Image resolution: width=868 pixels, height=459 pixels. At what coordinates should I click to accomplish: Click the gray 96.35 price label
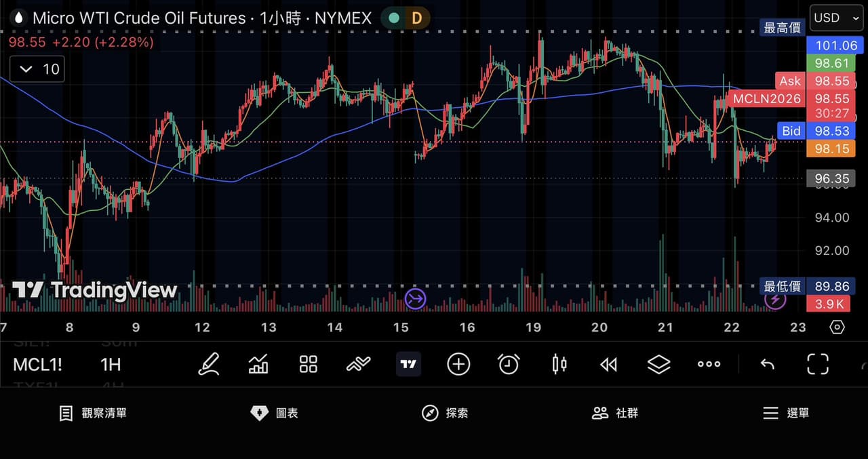pyautogui.click(x=831, y=179)
